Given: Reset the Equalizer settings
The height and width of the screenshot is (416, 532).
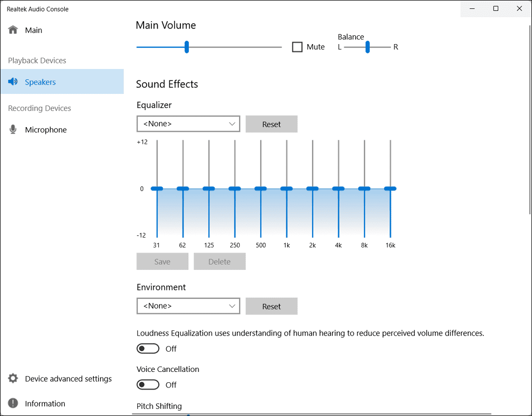Looking at the screenshot, I should tap(271, 124).
